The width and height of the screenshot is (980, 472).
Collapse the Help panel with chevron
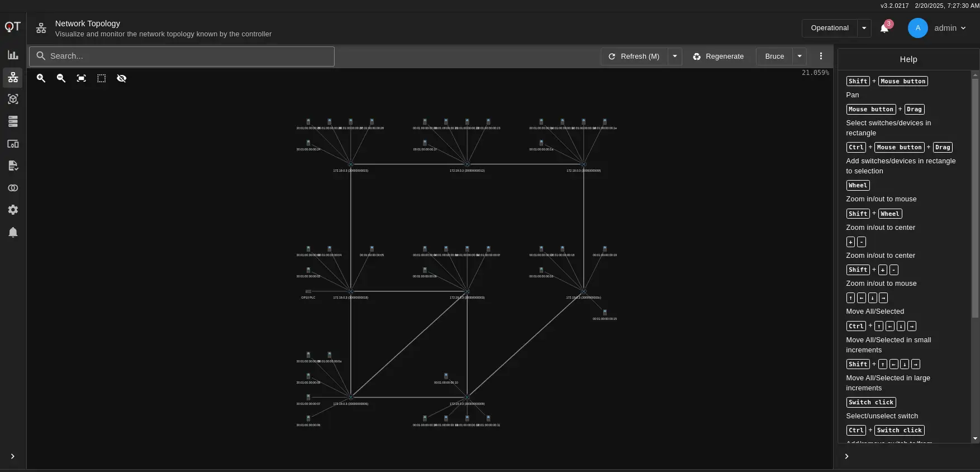(847, 456)
